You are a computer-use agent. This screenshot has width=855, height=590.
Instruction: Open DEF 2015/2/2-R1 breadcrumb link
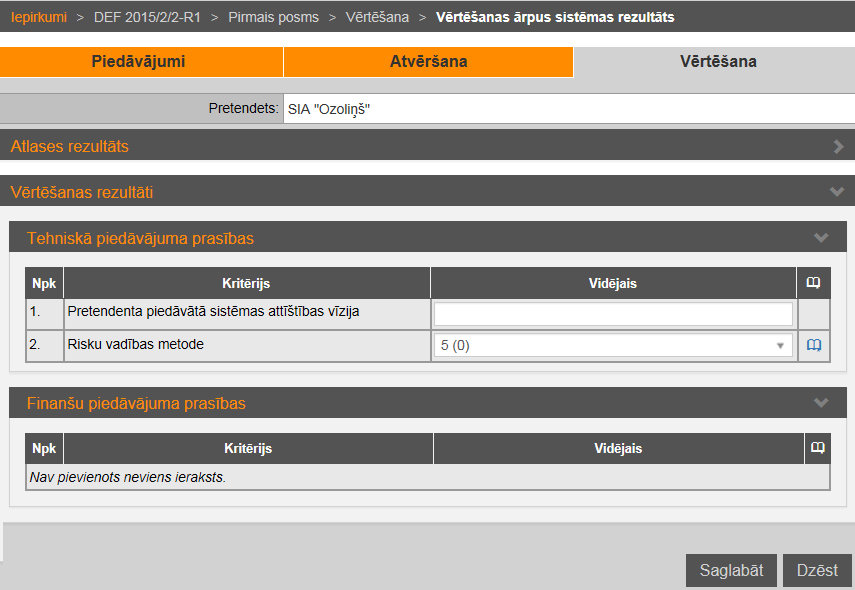tap(147, 17)
